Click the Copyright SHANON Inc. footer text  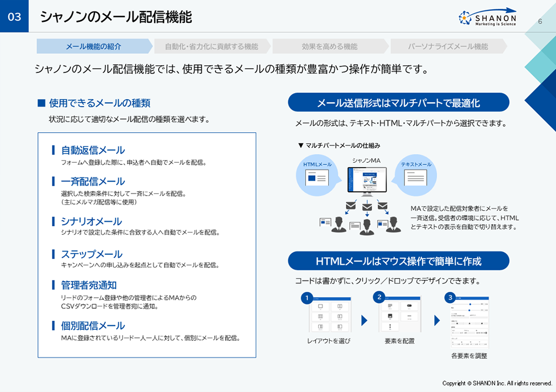pyautogui.click(x=497, y=383)
